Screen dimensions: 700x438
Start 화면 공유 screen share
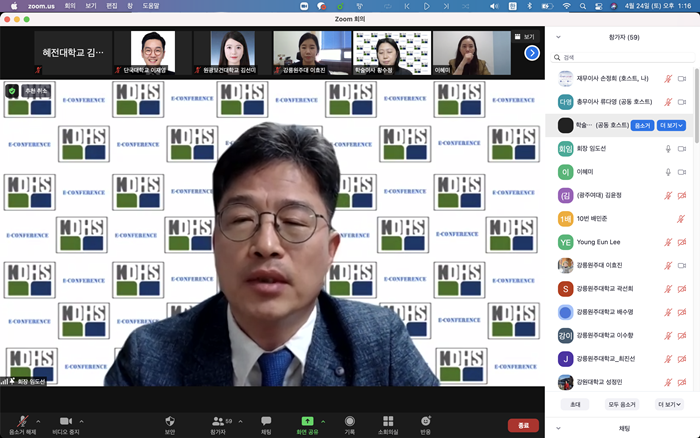point(307,425)
